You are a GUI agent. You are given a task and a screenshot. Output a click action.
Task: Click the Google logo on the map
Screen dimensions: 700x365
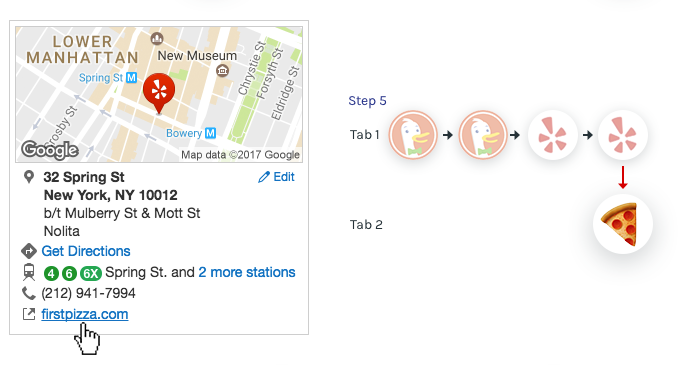tap(50, 150)
